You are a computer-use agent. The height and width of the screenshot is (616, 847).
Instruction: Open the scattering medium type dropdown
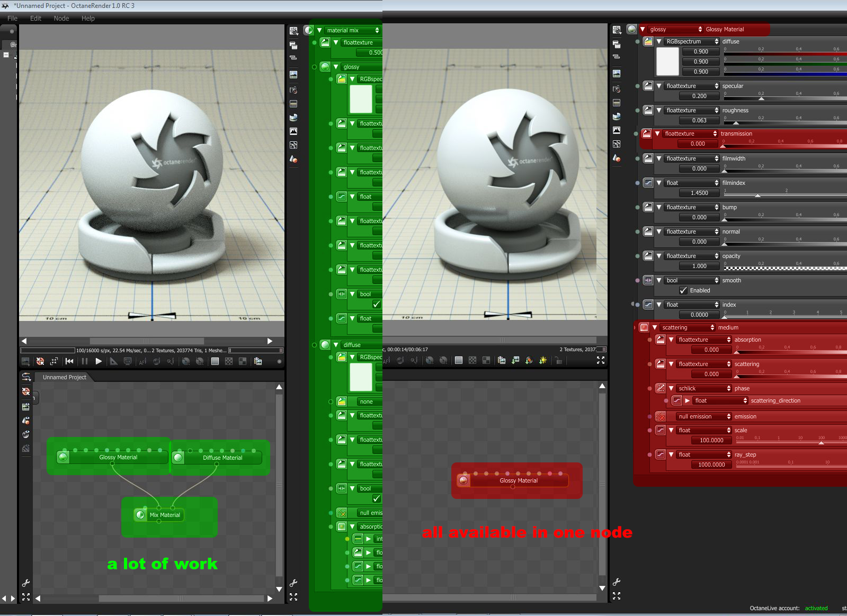[688, 327]
